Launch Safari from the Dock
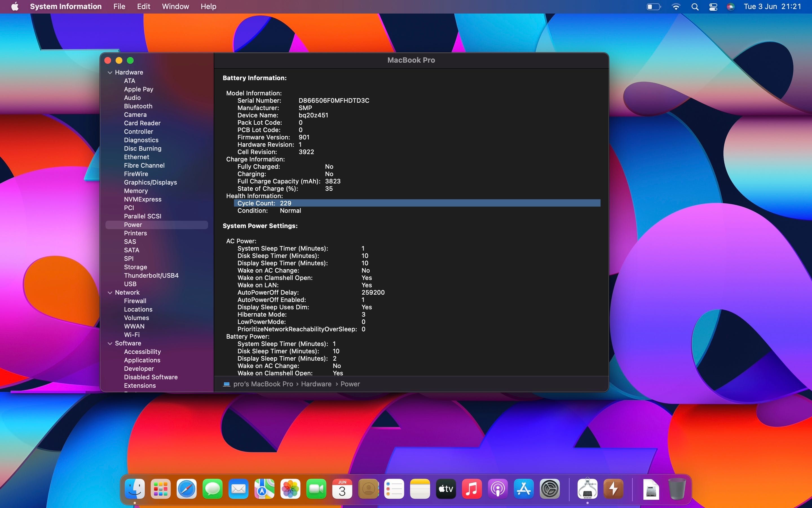The image size is (812, 508). pyautogui.click(x=187, y=489)
